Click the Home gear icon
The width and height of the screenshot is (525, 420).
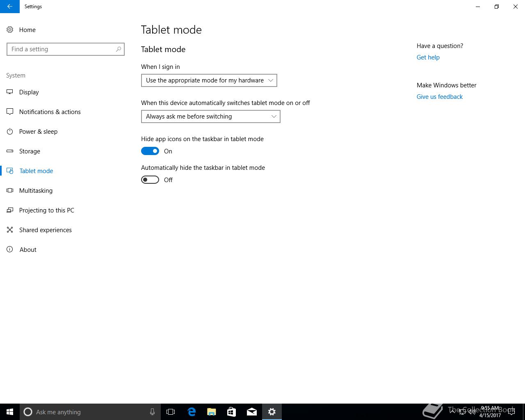(10, 30)
